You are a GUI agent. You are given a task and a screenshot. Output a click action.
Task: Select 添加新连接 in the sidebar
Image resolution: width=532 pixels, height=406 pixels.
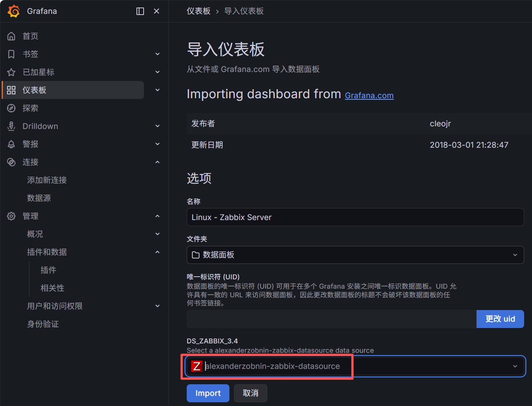[47, 180]
